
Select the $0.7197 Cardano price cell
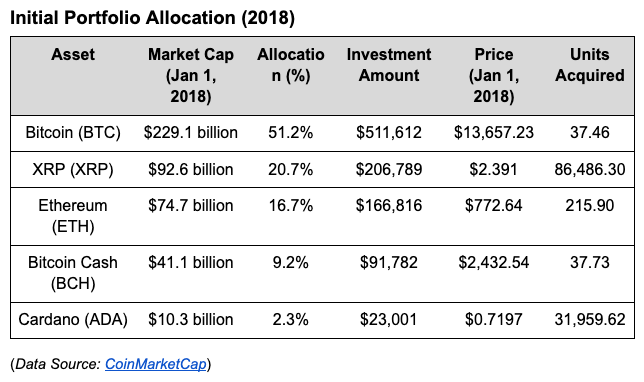coord(494,319)
